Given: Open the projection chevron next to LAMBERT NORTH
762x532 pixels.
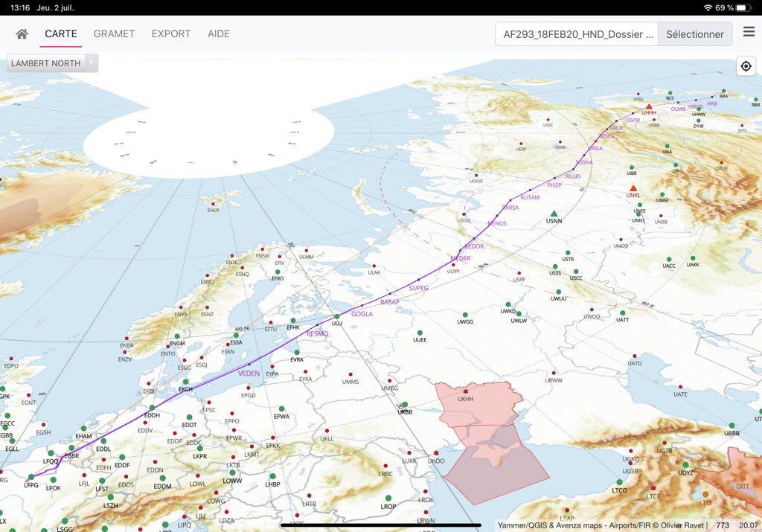Looking at the screenshot, I should (91, 63).
